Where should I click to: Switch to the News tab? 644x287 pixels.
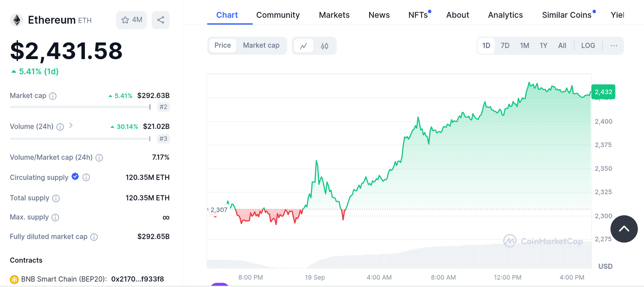[379, 15]
